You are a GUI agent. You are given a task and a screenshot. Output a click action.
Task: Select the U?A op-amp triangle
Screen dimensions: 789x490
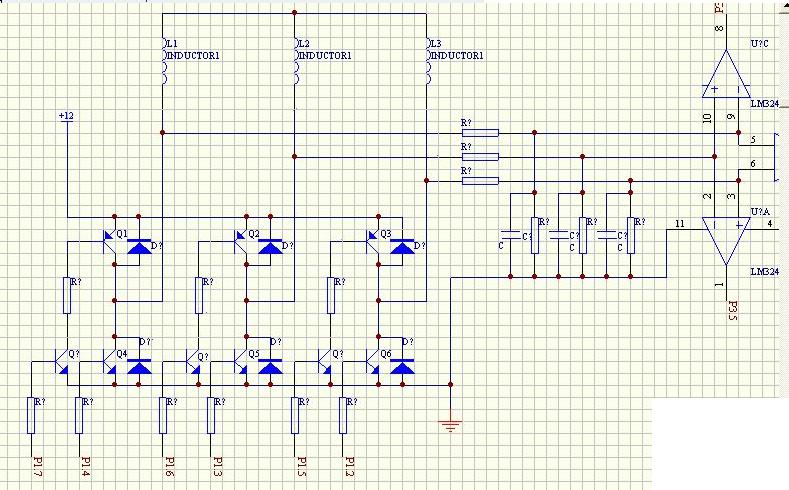pyautogui.click(x=725, y=240)
